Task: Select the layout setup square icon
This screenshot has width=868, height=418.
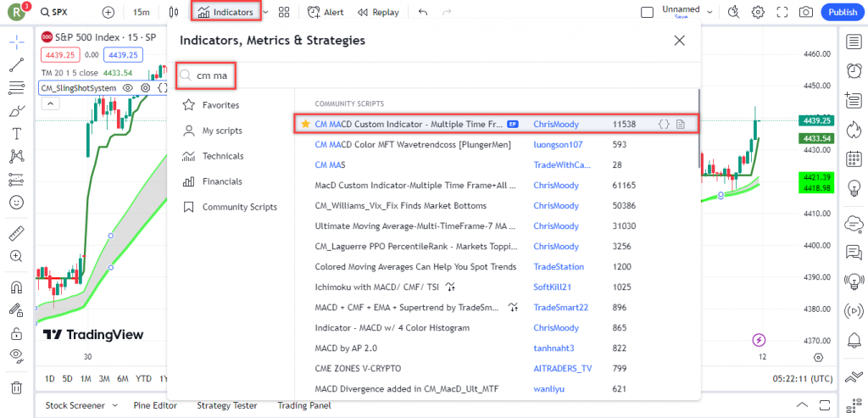Action: 647,12
